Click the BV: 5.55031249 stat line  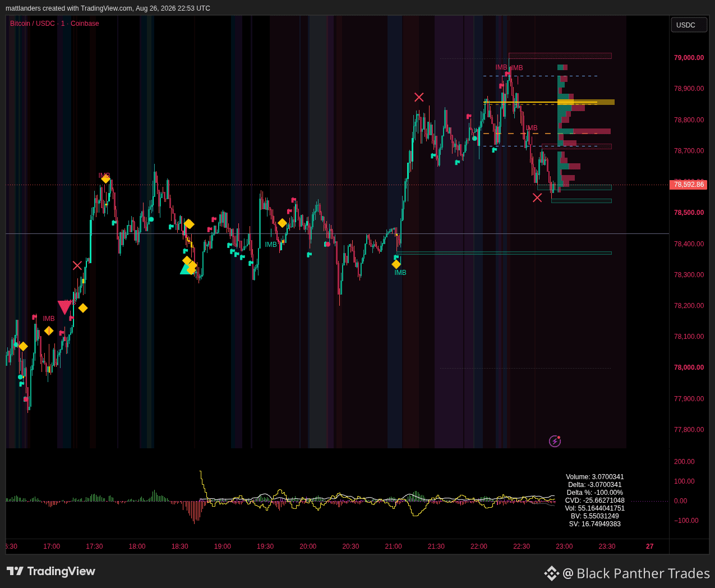595,516
